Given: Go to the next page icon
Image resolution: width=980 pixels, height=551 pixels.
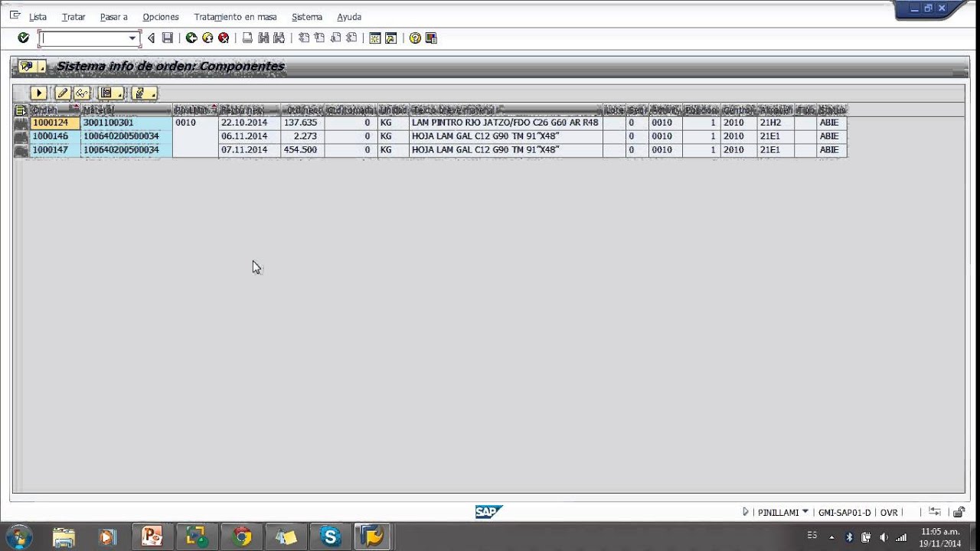Looking at the screenshot, I should tap(335, 37).
